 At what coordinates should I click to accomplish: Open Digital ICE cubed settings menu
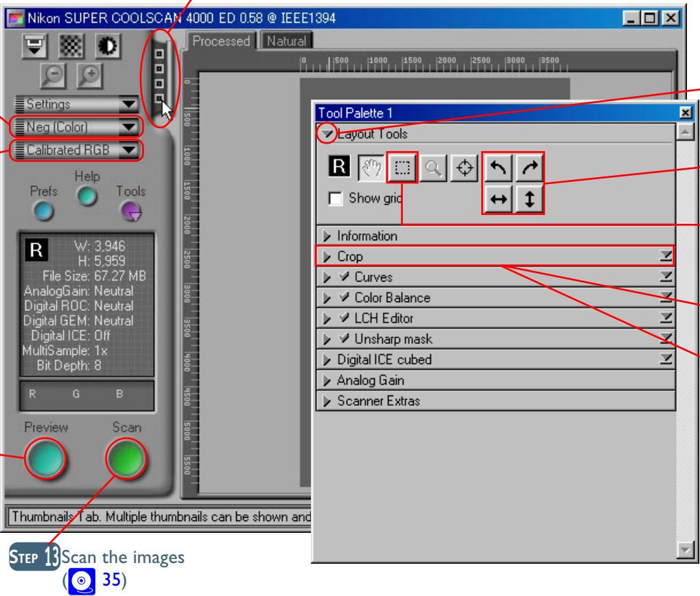pos(666,358)
